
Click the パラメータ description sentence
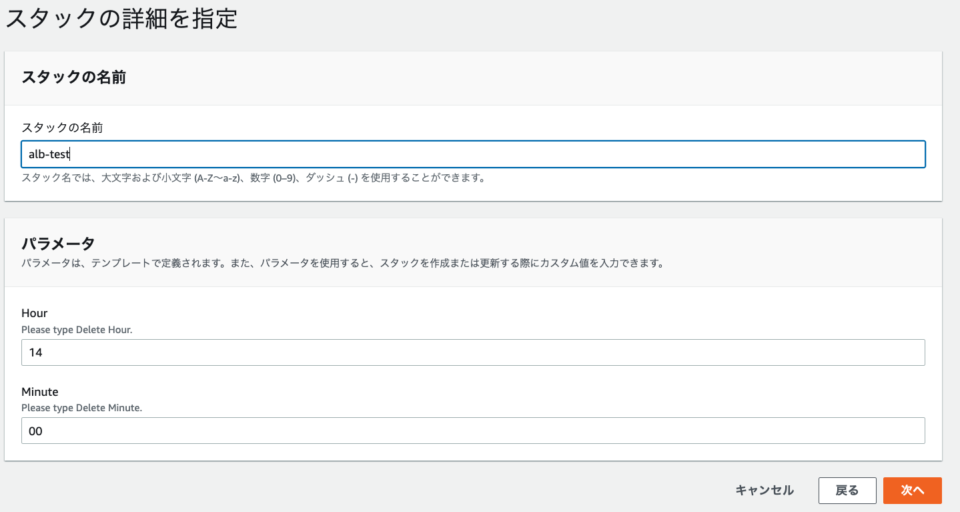(343, 263)
